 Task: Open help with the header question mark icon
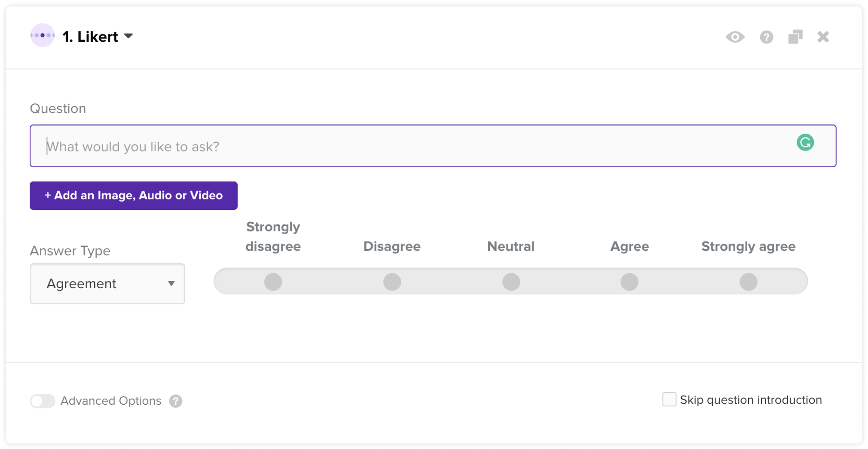coord(766,37)
